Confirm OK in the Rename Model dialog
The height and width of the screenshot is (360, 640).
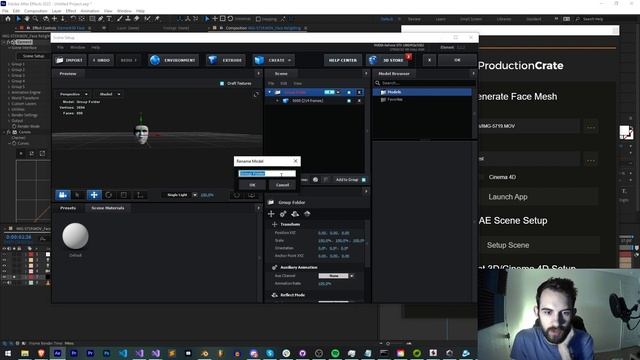pos(252,185)
